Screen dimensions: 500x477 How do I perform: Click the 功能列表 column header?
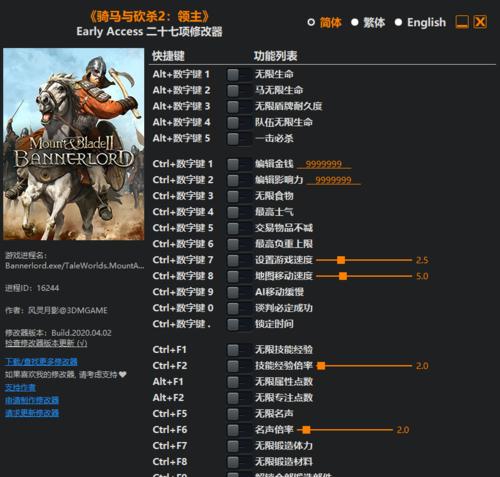click(x=276, y=56)
